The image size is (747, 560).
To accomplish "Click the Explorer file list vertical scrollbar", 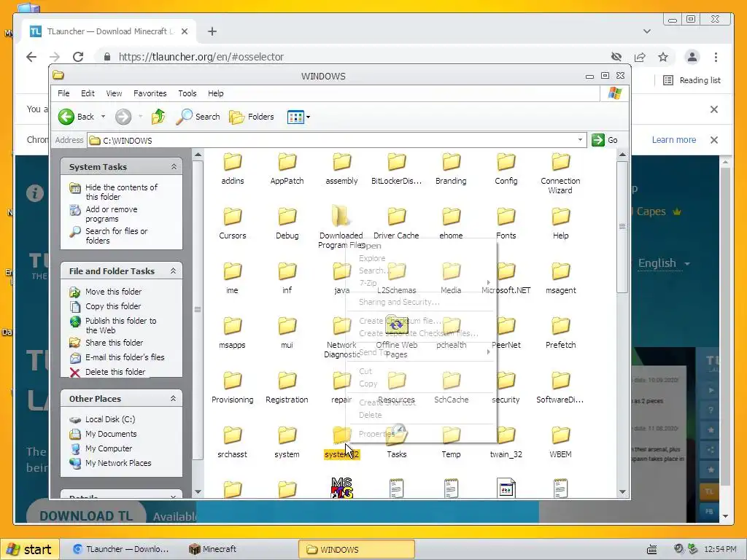I will point(622,323).
